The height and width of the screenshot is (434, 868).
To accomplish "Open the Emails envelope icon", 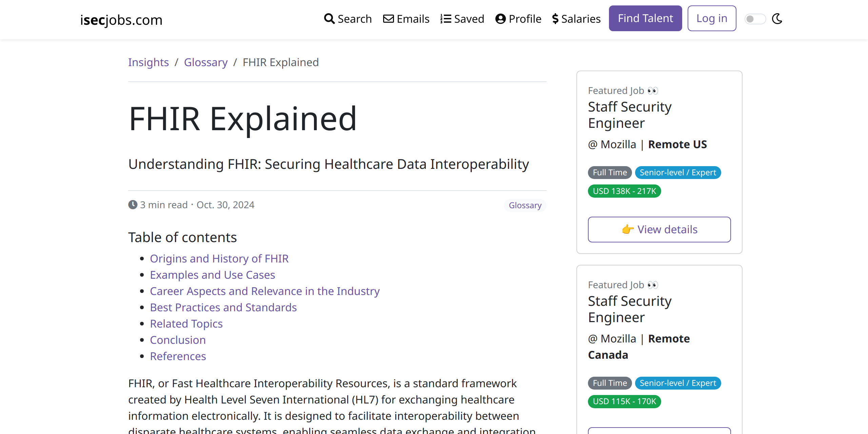I will pos(389,19).
